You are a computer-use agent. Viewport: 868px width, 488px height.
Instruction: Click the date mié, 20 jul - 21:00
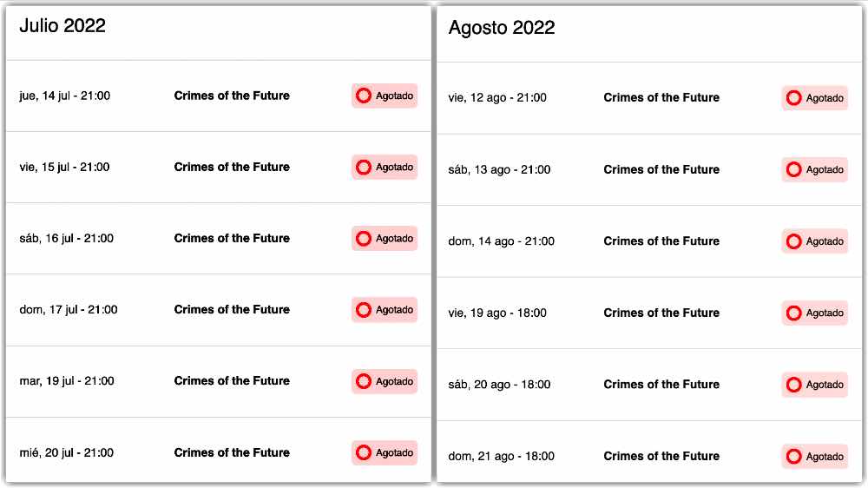tap(67, 452)
